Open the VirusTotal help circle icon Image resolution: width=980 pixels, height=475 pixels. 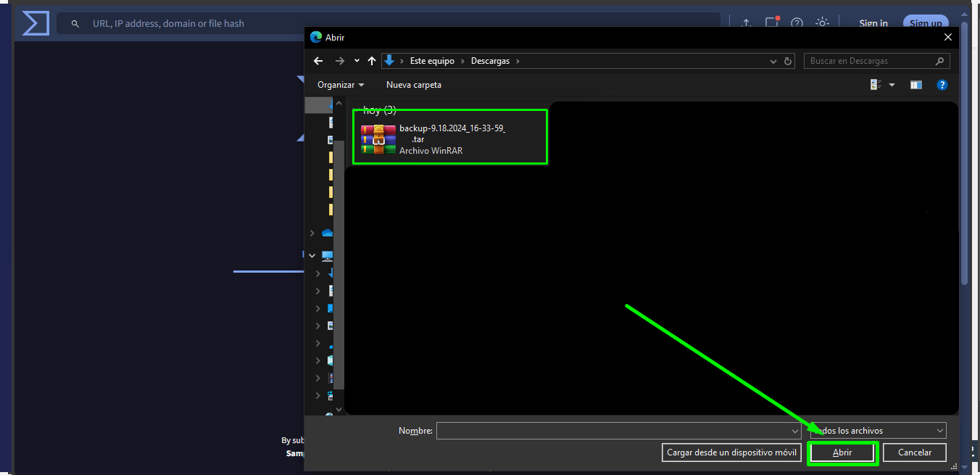(797, 23)
